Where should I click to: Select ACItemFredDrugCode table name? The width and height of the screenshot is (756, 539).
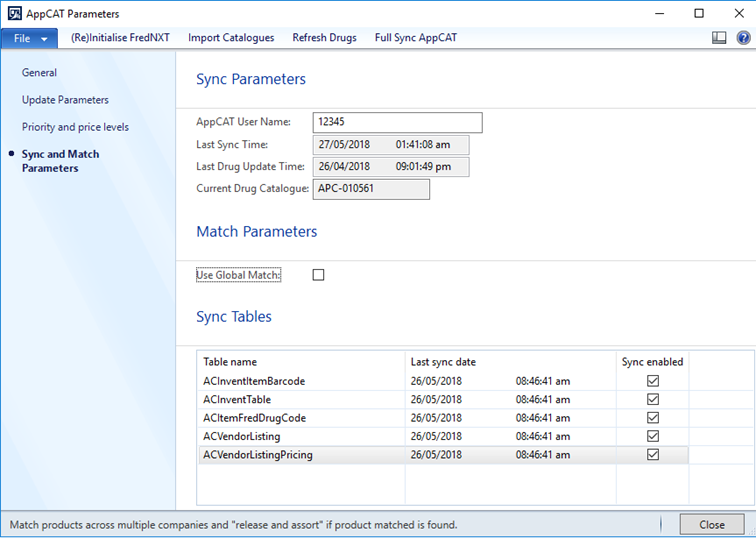click(255, 418)
